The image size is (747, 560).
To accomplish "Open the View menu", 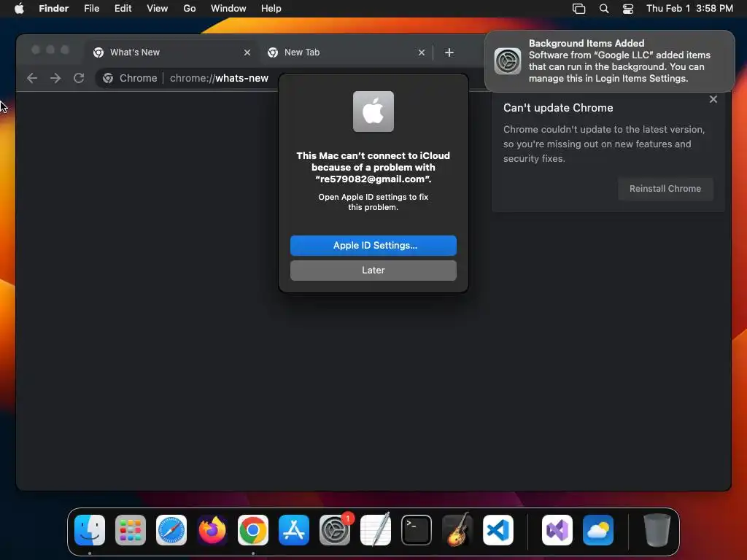I will [x=158, y=9].
